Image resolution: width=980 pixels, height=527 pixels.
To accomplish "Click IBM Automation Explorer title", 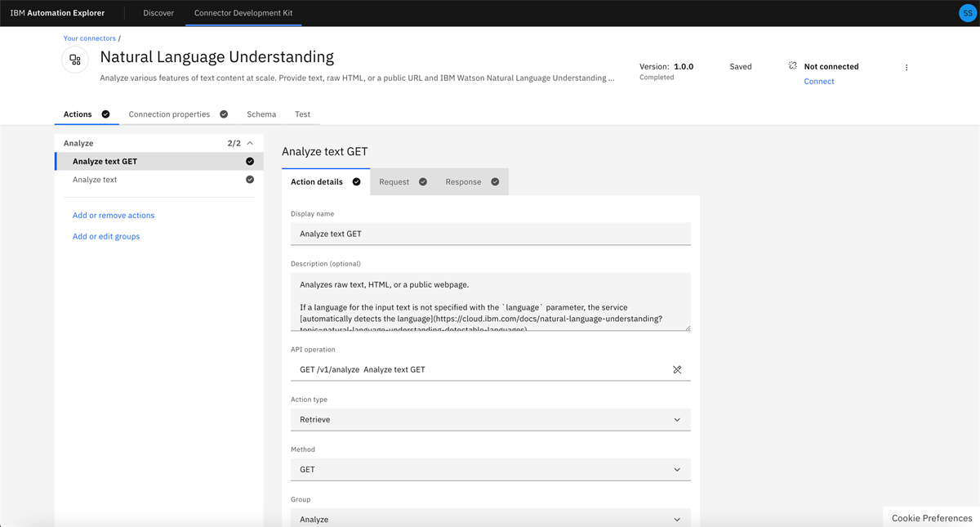I will [57, 13].
